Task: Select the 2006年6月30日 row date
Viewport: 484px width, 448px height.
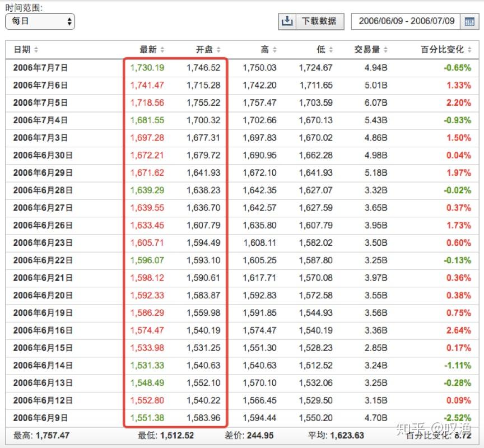Action: tap(43, 155)
